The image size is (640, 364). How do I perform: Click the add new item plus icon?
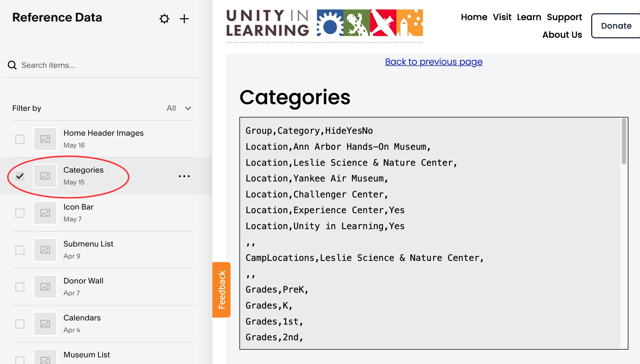[184, 18]
